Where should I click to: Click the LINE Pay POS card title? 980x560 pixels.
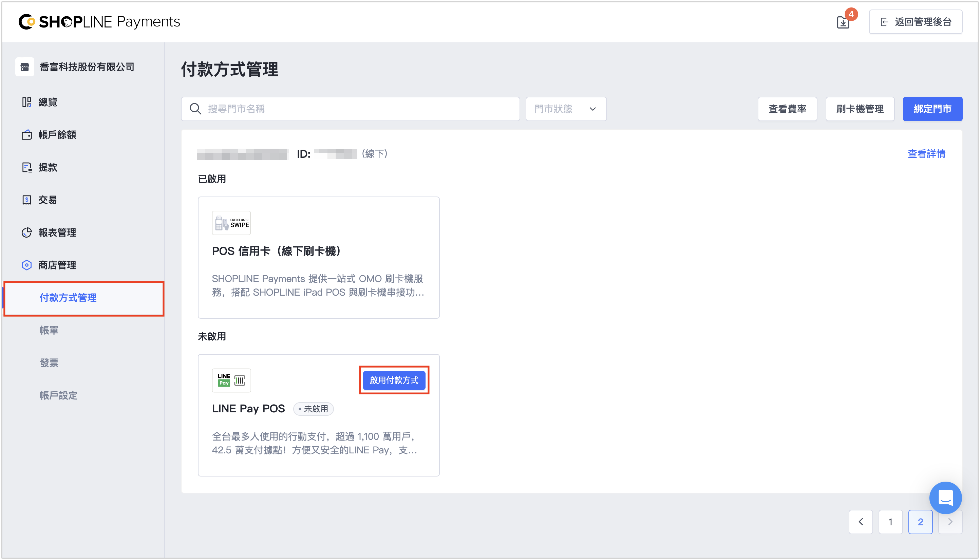pyautogui.click(x=248, y=408)
